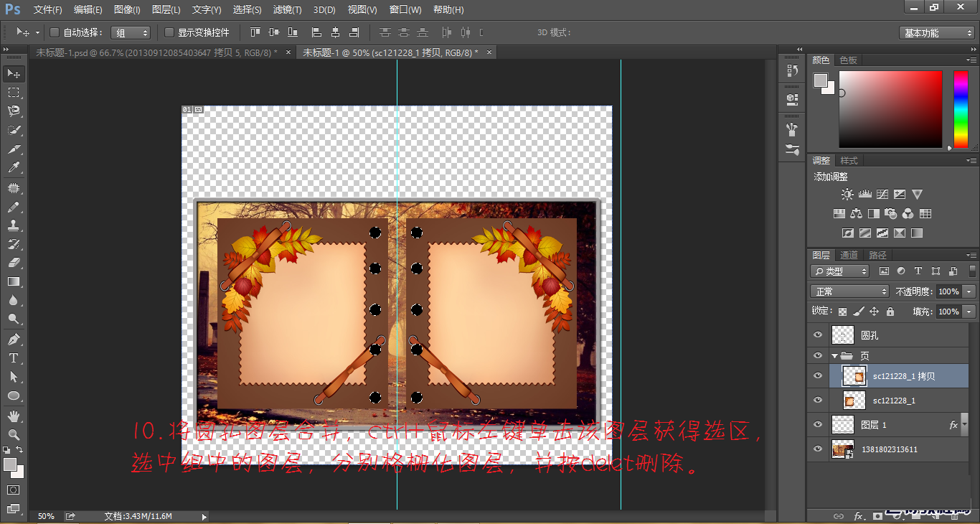Pick a color in the color field
Viewport: 980px width, 524px height.
[x=890, y=109]
